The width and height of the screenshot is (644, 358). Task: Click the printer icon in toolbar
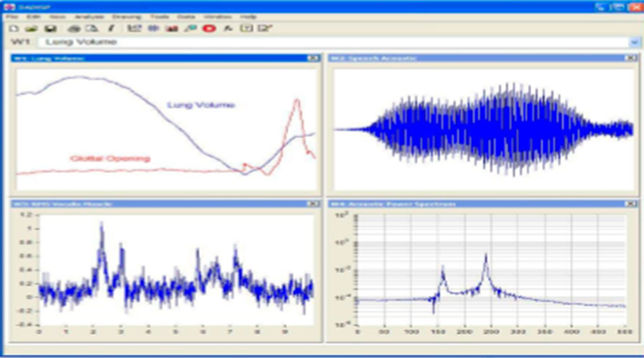74,29
